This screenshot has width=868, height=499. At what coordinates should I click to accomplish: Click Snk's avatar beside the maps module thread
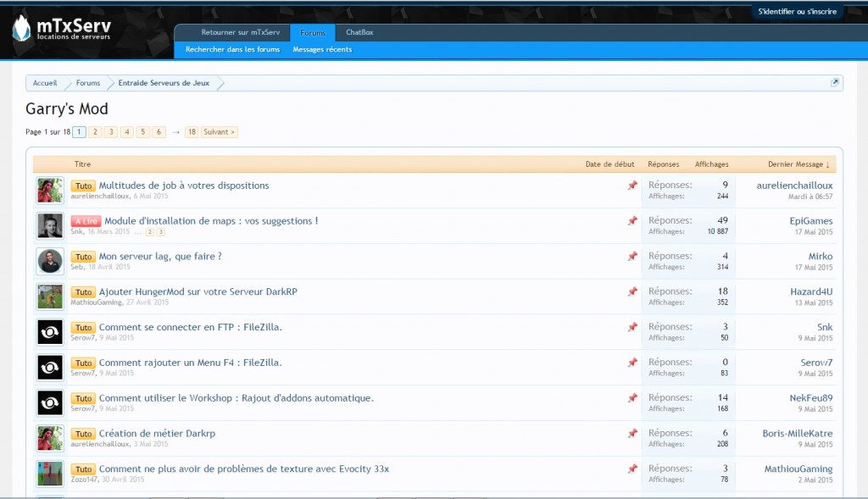pyautogui.click(x=50, y=225)
